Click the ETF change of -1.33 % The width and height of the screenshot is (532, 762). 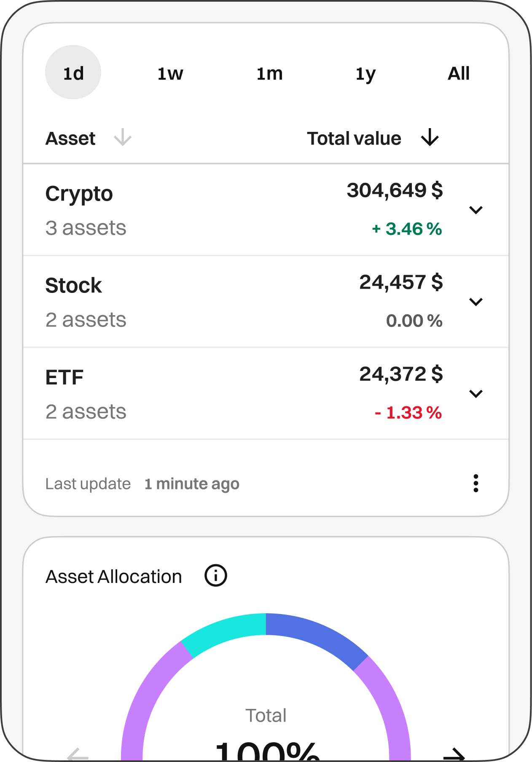click(x=408, y=413)
